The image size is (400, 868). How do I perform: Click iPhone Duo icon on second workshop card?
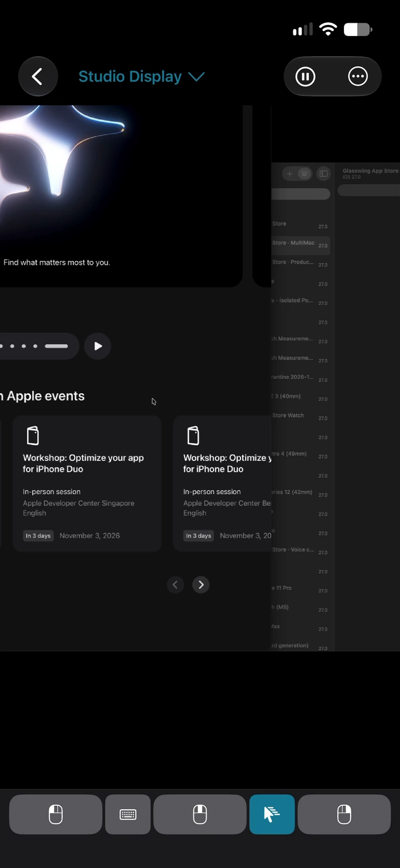pos(193,436)
